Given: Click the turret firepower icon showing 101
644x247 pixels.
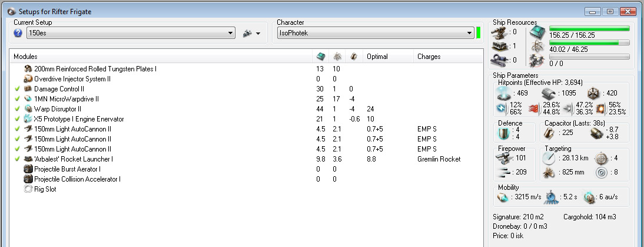Looking at the screenshot, I should [504, 158].
